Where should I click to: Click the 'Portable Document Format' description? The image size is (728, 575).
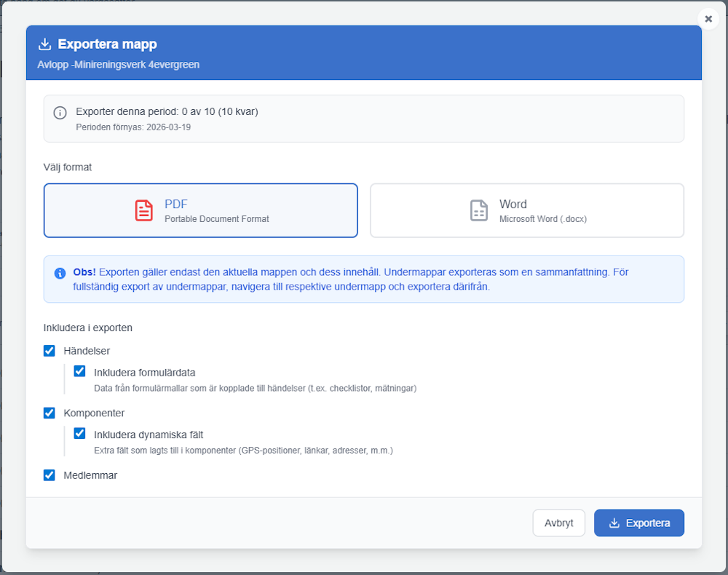coord(217,219)
